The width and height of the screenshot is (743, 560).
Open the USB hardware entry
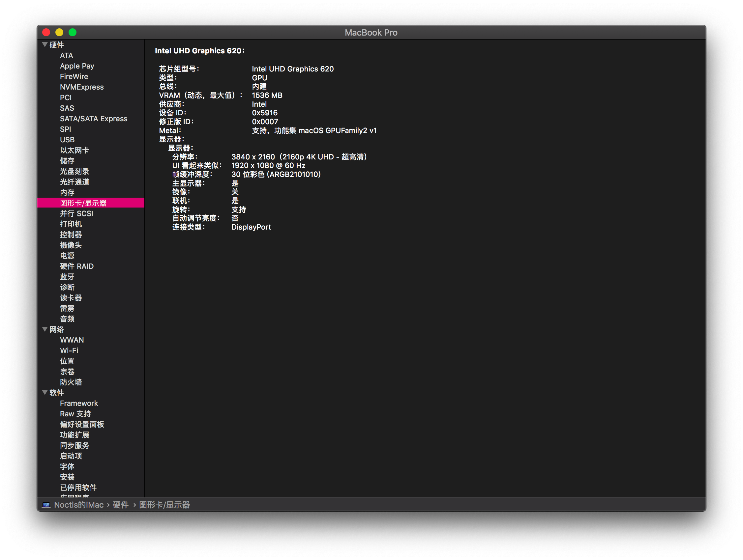tap(67, 140)
